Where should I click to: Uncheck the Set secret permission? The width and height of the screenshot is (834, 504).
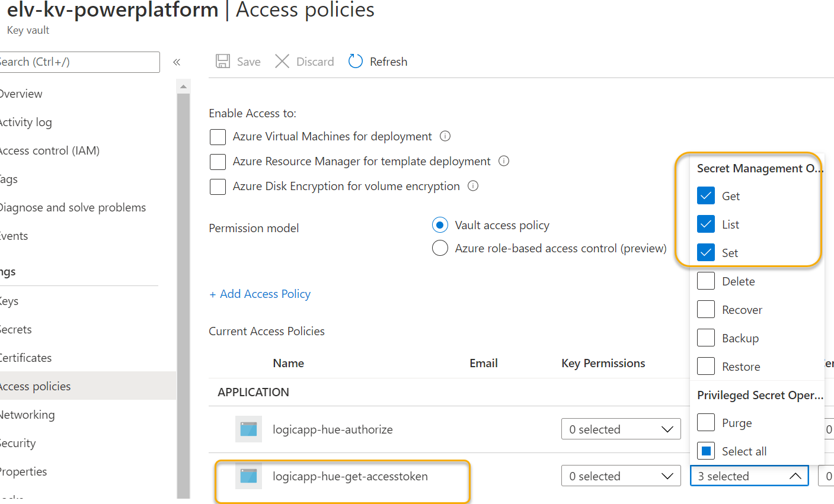tap(706, 253)
